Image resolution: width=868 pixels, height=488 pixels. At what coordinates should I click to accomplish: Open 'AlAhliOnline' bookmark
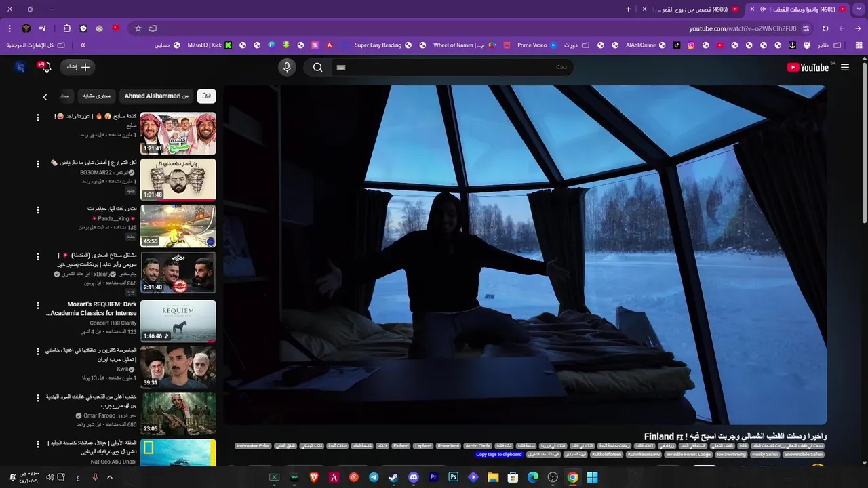[646, 45]
